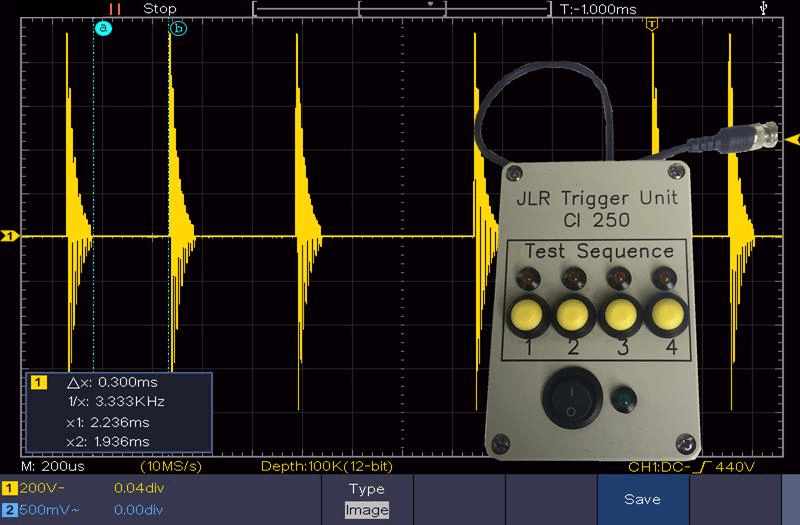Click the memory position overview bar
Screen dimensions: 800x525
pyautogui.click(x=402, y=9)
